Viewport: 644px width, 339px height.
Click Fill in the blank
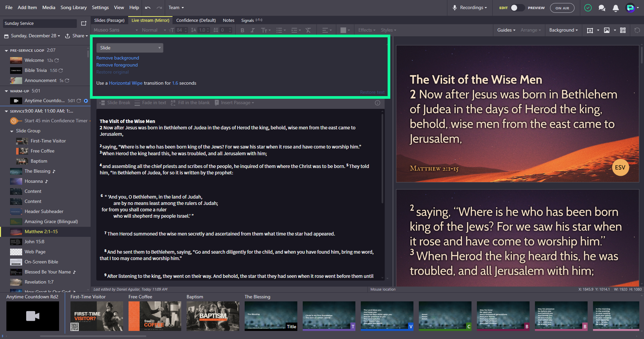[x=190, y=103]
